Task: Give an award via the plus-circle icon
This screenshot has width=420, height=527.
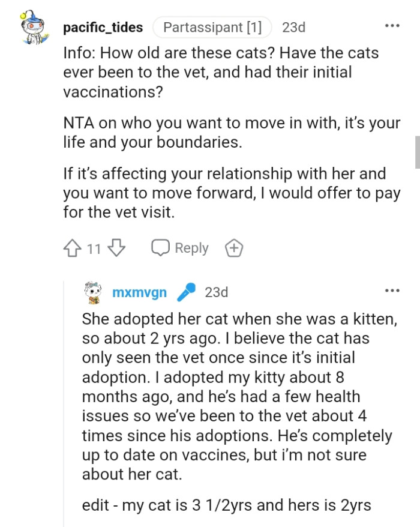Action: pyautogui.click(x=234, y=247)
